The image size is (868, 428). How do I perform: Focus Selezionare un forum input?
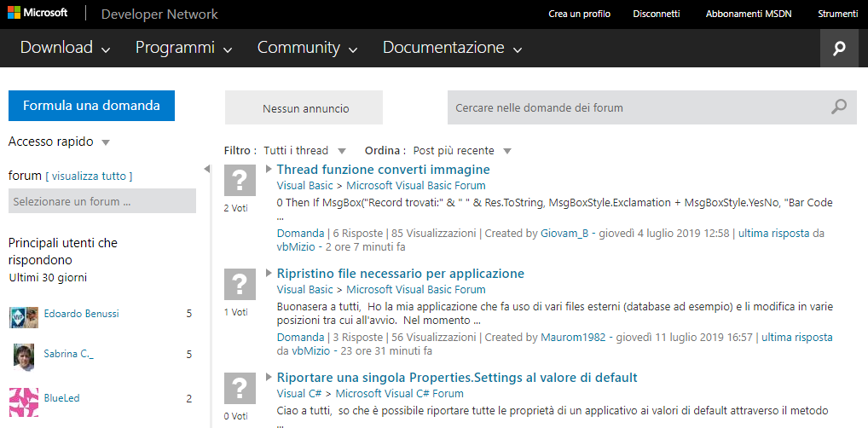(x=102, y=201)
